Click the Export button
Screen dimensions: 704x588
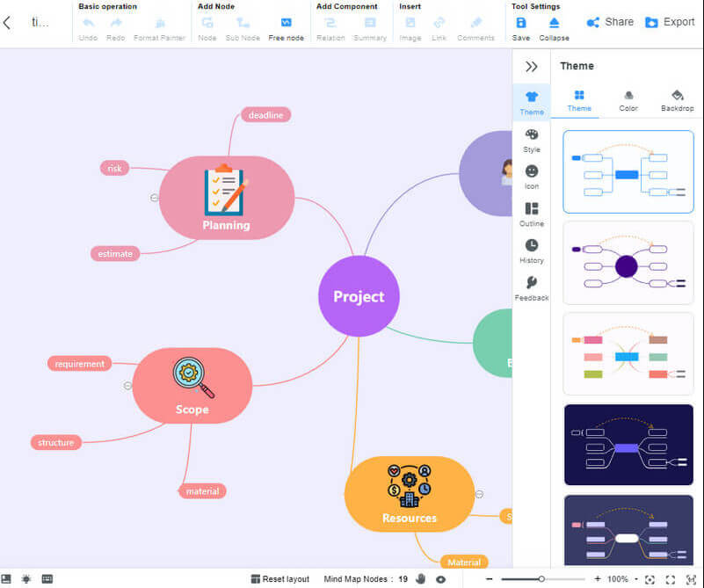(x=670, y=22)
